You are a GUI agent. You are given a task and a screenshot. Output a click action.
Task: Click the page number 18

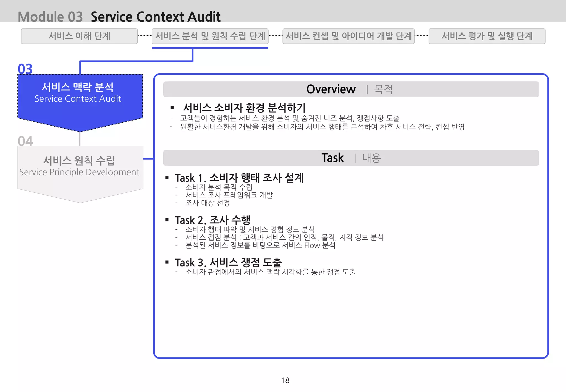(x=285, y=380)
